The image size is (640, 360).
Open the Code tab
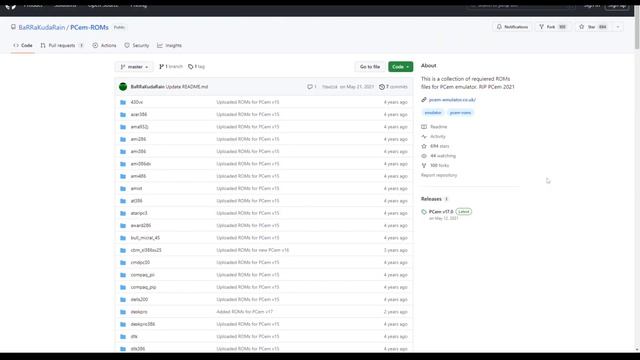click(23, 45)
